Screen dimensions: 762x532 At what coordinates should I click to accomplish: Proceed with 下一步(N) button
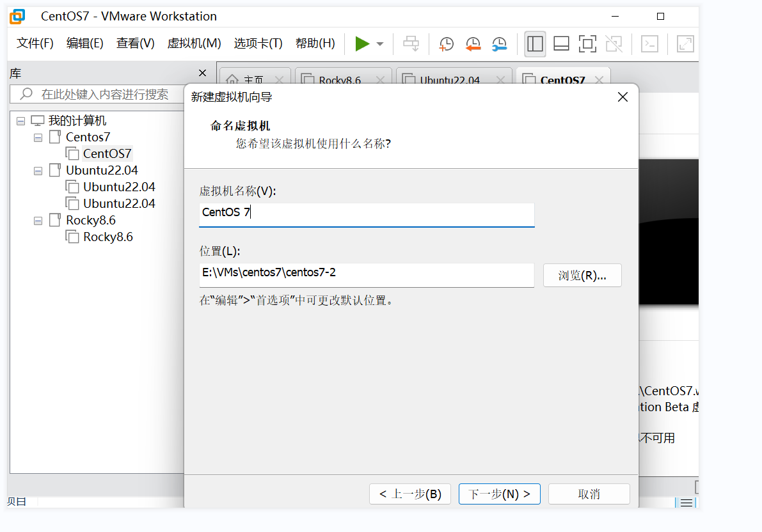pyautogui.click(x=499, y=494)
